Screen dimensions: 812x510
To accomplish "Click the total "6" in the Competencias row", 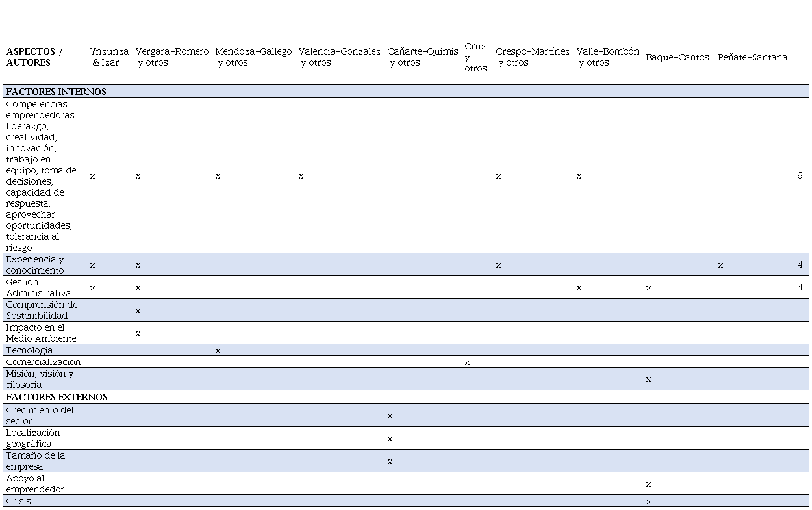I will coord(800,175).
